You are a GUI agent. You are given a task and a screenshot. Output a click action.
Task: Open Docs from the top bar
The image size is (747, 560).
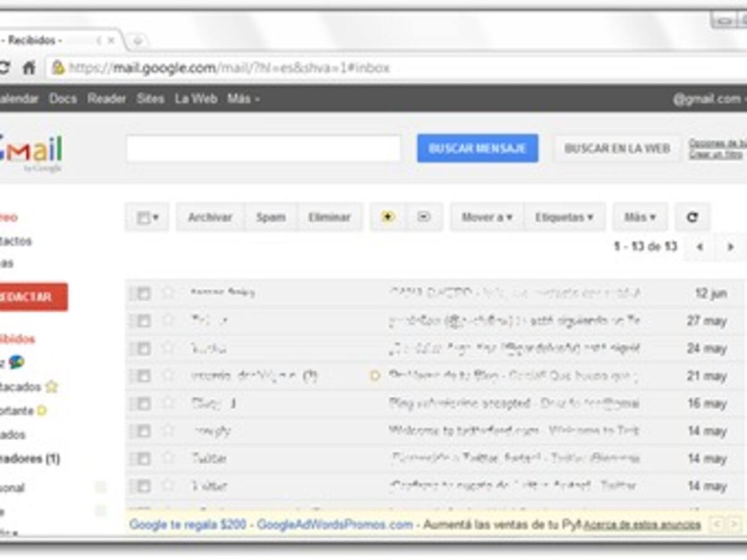pyautogui.click(x=63, y=99)
